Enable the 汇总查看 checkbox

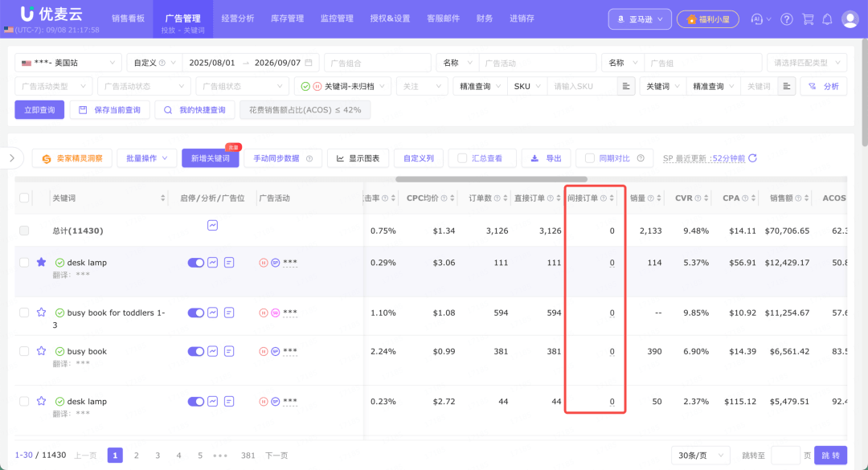pos(461,158)
